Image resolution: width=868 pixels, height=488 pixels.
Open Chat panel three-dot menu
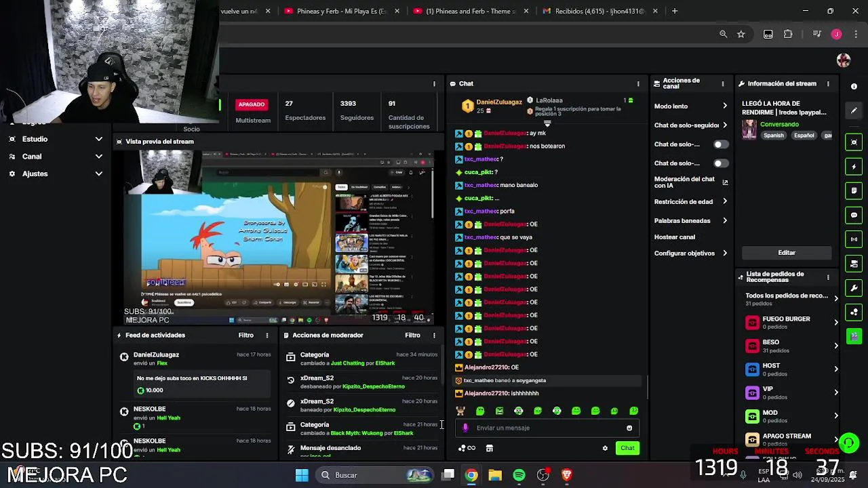637,84
